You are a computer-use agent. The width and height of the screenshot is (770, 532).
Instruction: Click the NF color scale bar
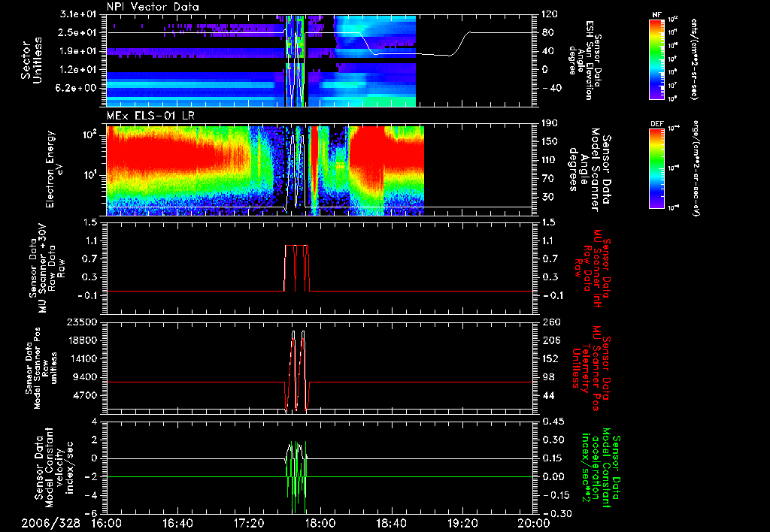[x=656, y=59]
